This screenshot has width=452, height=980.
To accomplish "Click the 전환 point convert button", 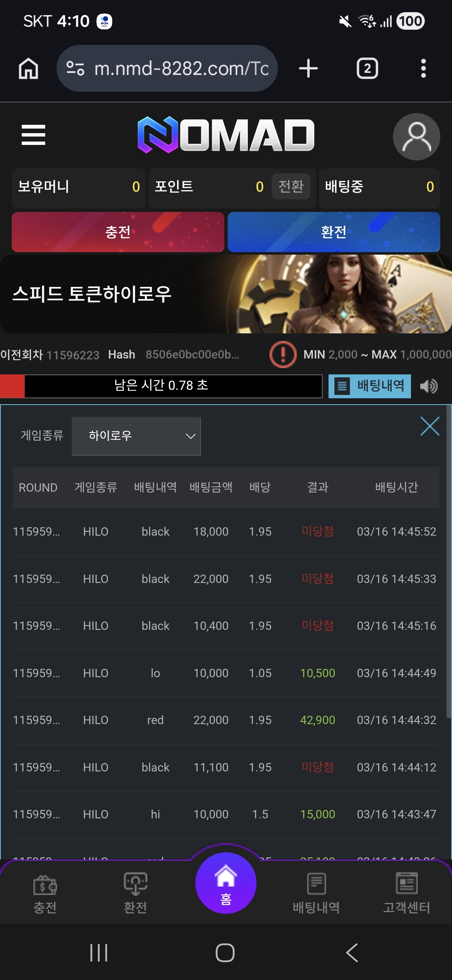I will (x=291, y=186).
